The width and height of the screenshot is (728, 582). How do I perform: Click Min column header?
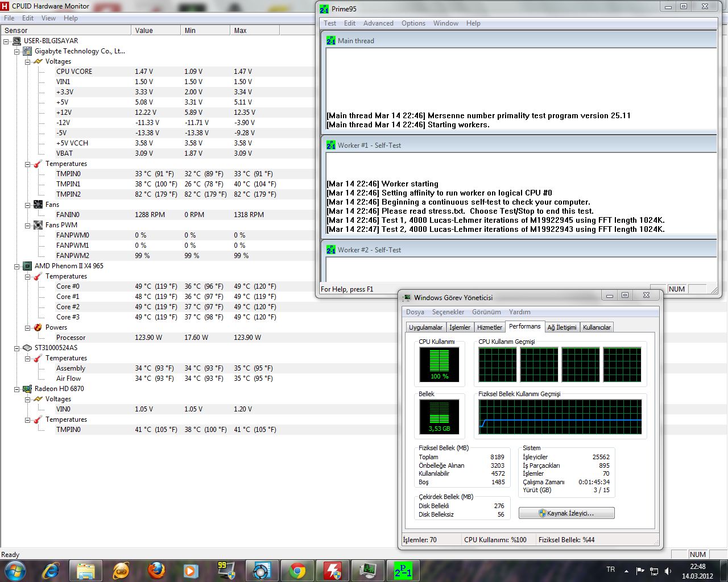pos(205,31)
